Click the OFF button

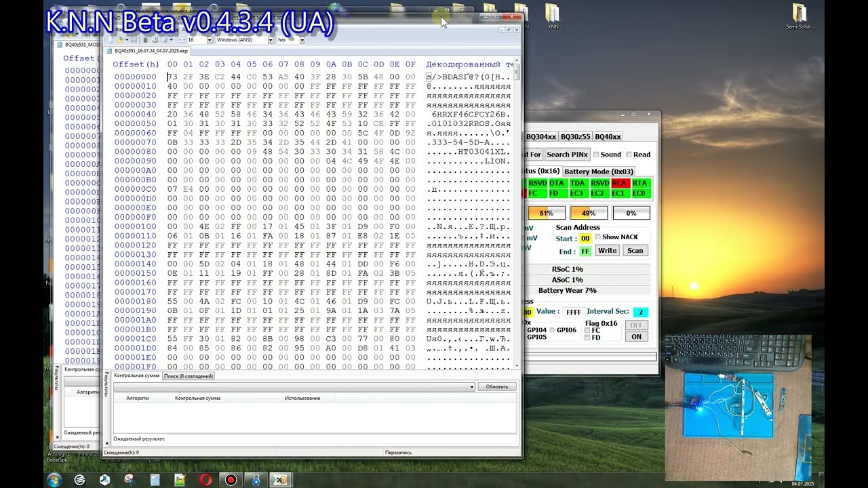pos(636,325)
